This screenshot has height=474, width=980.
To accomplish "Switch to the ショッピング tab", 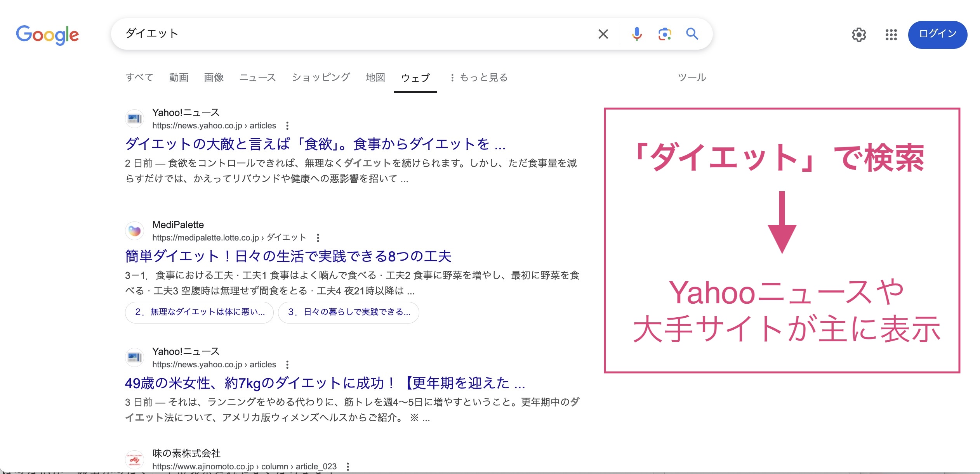I will click(x=321, y=78).
